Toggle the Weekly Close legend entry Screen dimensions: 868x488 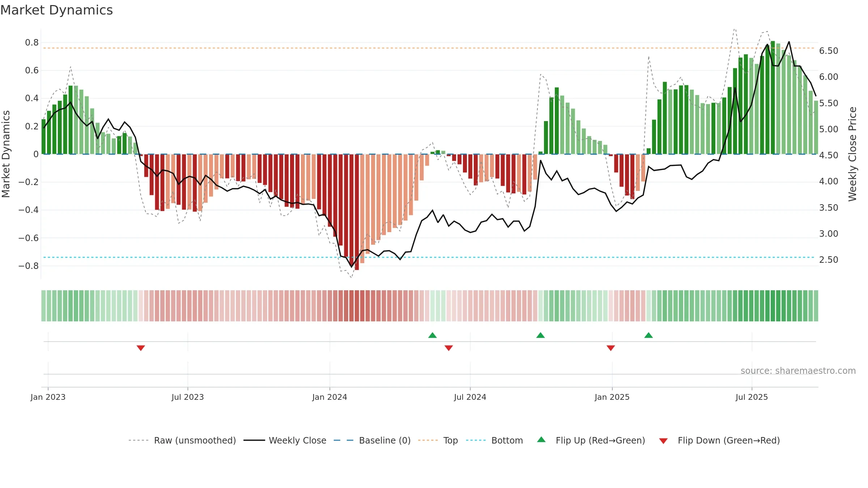point(285,440)
